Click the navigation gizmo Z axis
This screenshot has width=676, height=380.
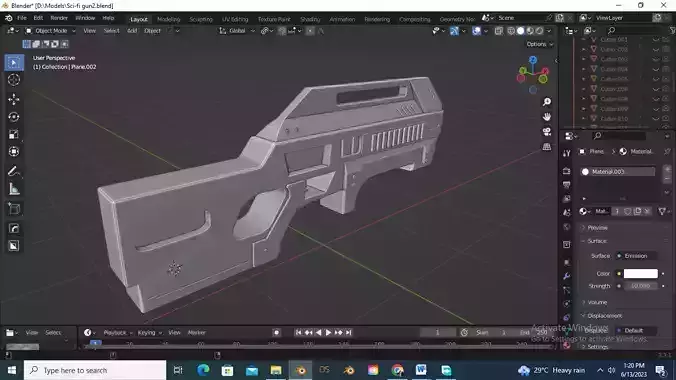pyautogui.click(x=533, y=60)
